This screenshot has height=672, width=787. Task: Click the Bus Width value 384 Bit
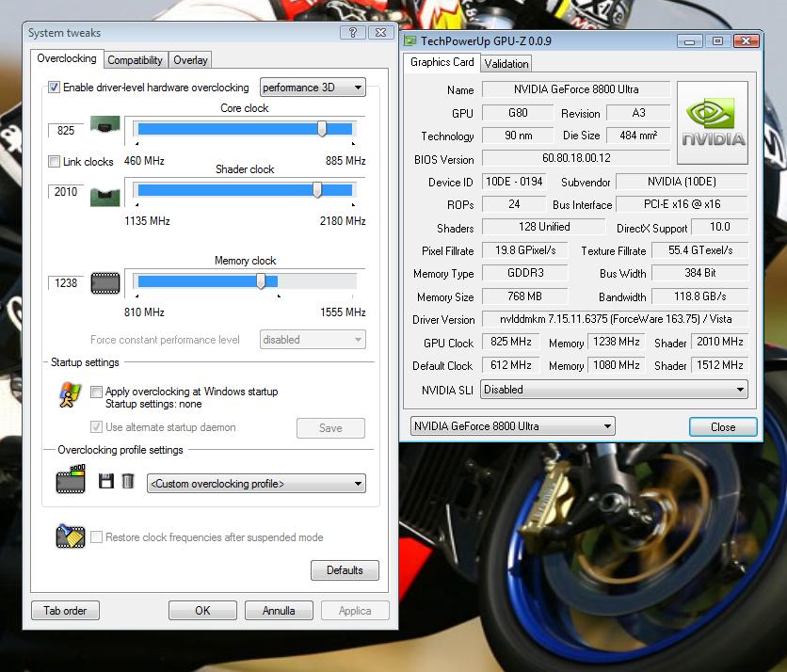(x=700, y=273)
